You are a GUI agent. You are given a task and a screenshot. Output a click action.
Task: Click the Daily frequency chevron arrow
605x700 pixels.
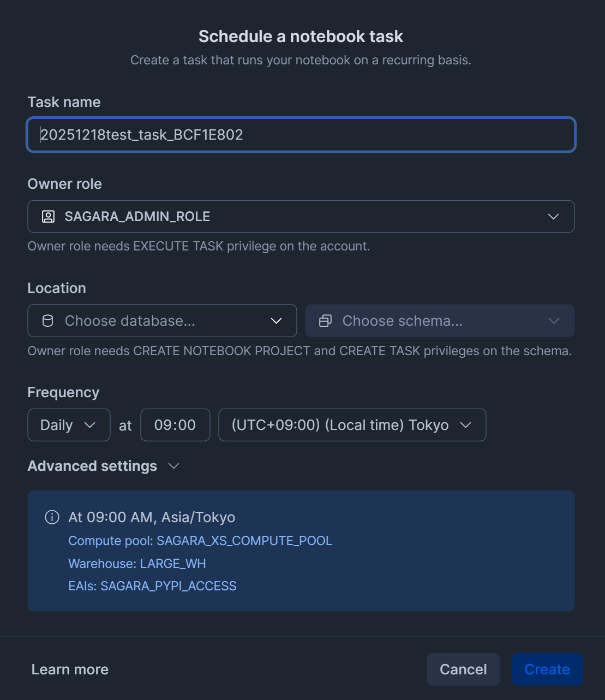pyautogui.click(x=90, y=425)
